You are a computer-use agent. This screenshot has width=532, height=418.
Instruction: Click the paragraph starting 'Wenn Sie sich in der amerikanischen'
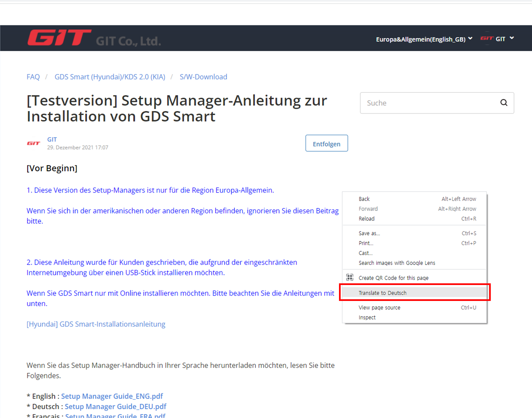tap(183, 216)
